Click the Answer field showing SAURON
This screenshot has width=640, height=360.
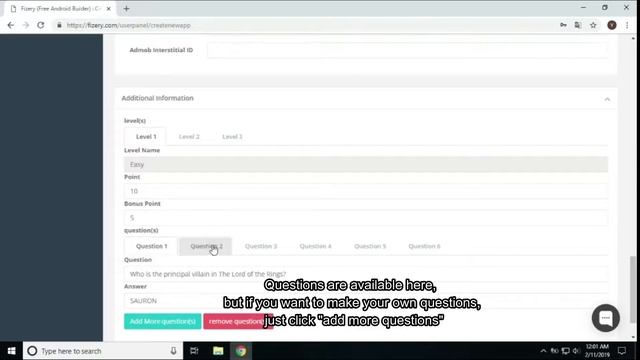click(366, 301)
